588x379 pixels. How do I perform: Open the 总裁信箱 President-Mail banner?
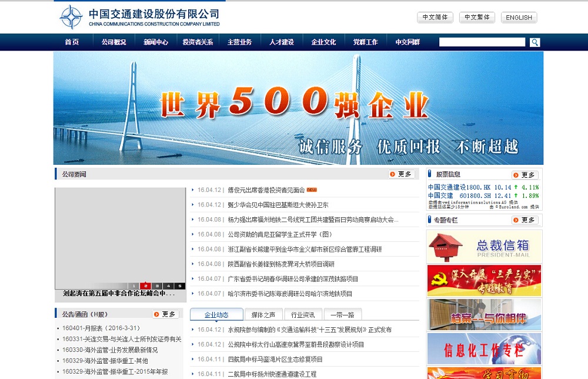click(484, 247)
